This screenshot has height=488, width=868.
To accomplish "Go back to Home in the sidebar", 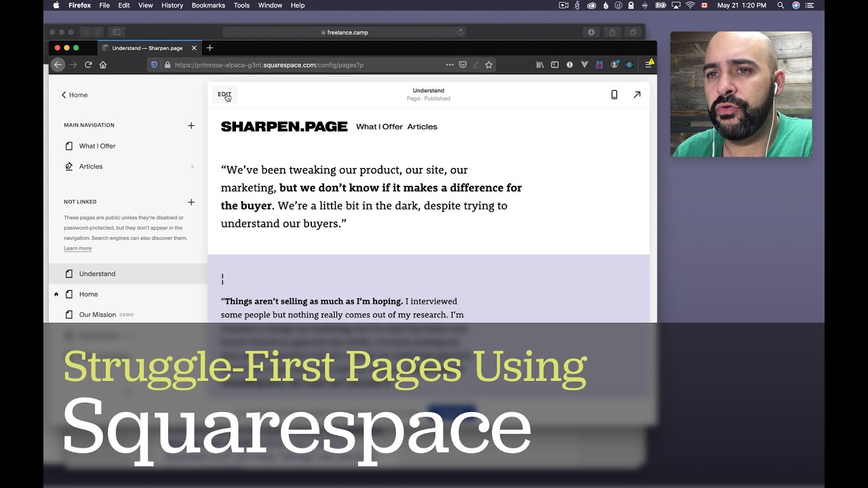I will [75, 95].
